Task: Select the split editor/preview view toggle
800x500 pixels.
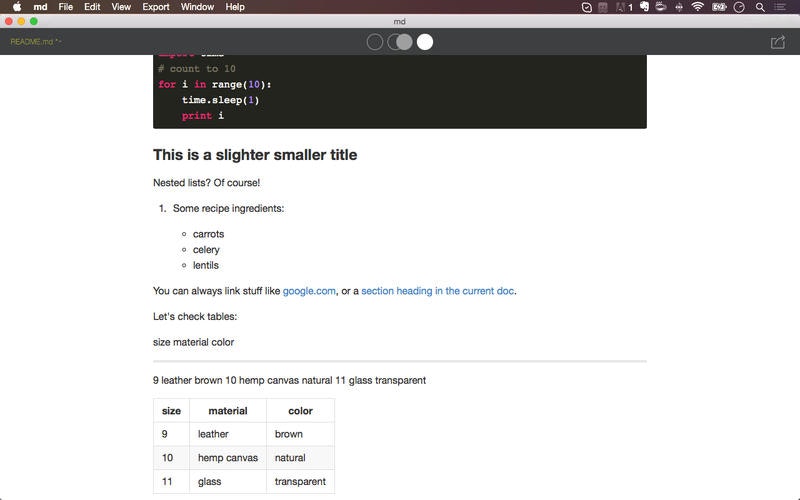Action: coord(399,42)
